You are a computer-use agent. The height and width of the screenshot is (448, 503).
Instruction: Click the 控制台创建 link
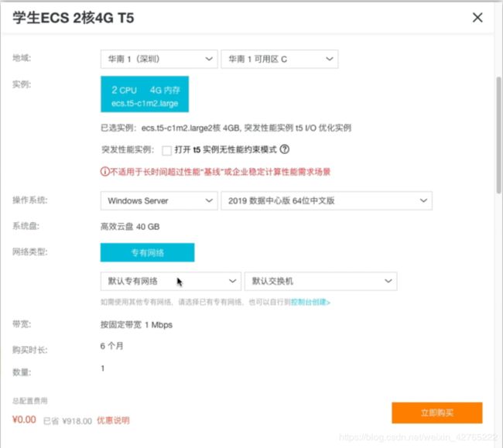point(310,302)
